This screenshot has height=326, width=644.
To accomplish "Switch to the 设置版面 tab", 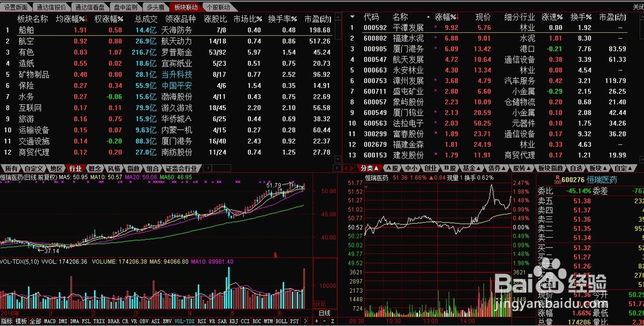I will [15, 7].
